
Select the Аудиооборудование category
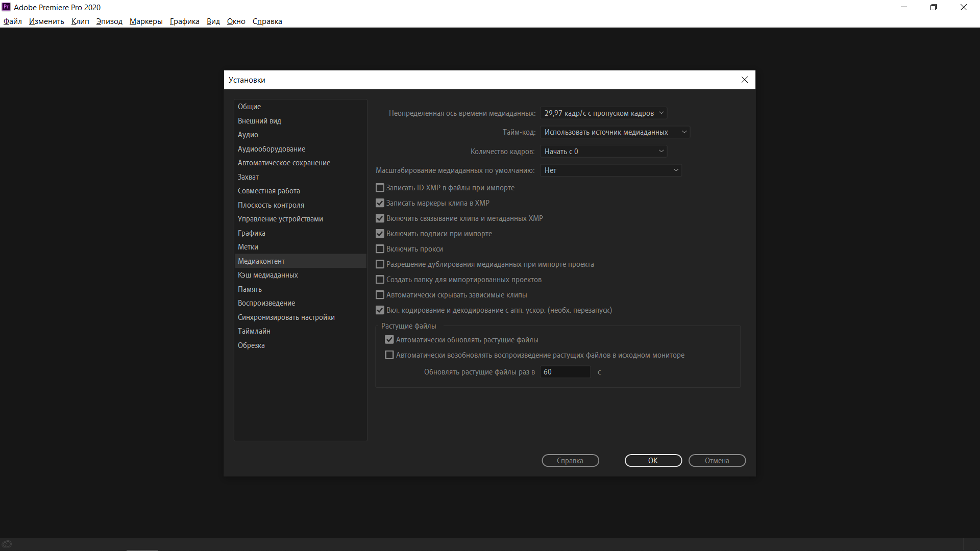click(300, 149)
